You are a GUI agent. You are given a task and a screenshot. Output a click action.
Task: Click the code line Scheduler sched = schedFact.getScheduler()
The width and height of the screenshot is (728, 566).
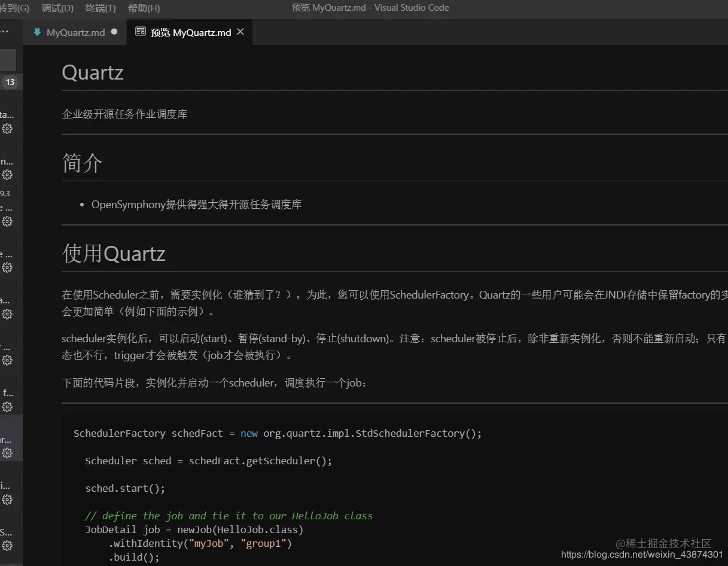point(208,461)
